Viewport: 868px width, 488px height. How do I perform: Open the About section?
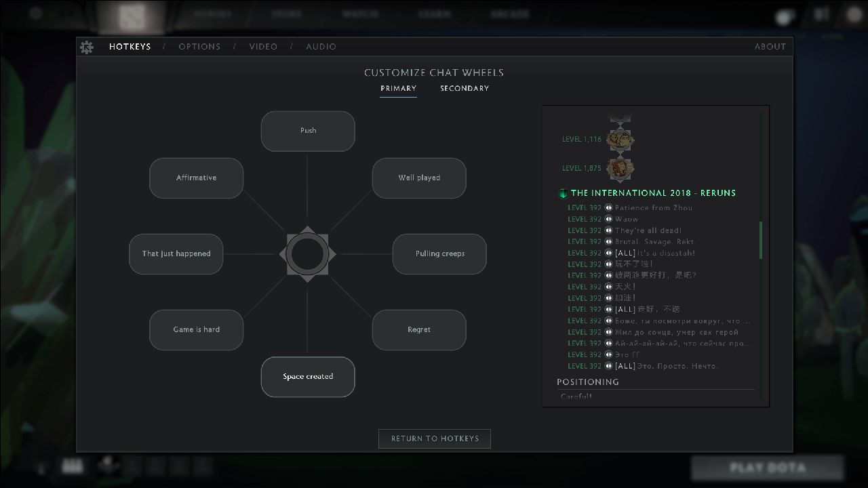770,47
